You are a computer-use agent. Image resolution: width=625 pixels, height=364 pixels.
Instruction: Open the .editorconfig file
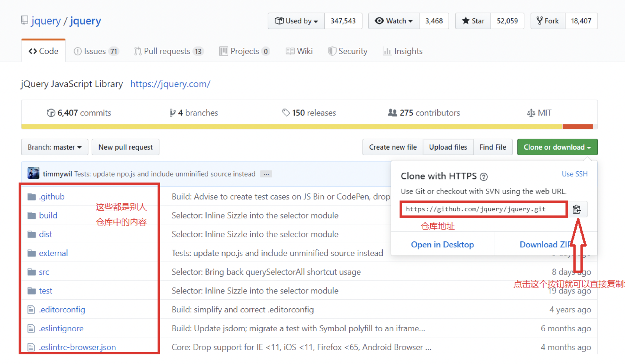tap(62, 310)
